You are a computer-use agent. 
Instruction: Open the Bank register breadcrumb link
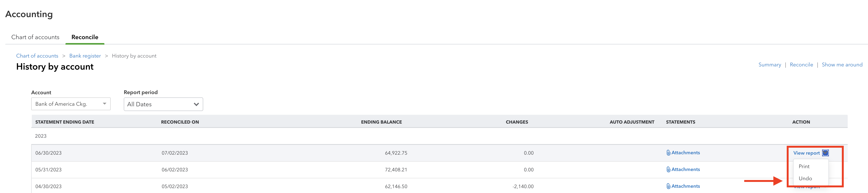[x=85, y=56]
